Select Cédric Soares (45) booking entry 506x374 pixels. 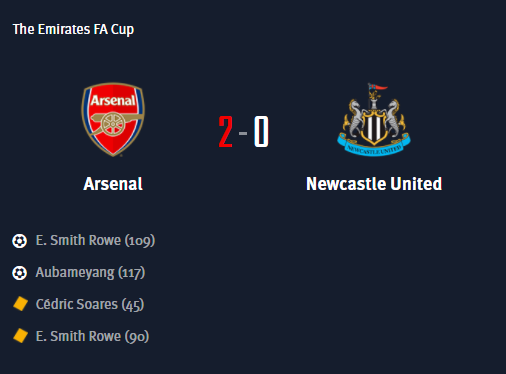[90, 304]
